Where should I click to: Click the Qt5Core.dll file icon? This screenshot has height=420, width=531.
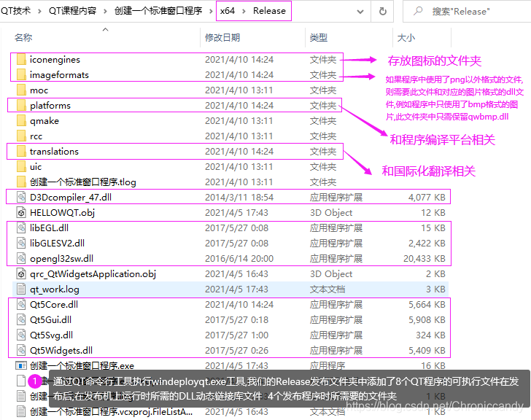21,305
